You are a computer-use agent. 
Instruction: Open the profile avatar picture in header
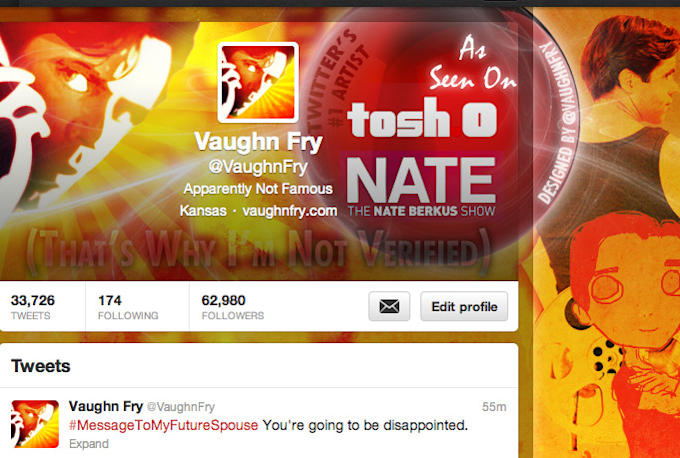pyautogui.click(x=258, y=82)
